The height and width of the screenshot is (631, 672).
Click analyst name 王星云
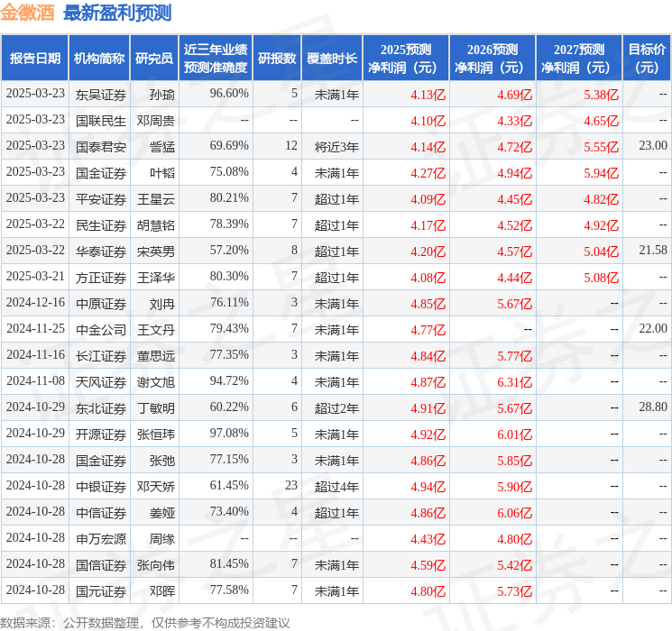point(155,198)
